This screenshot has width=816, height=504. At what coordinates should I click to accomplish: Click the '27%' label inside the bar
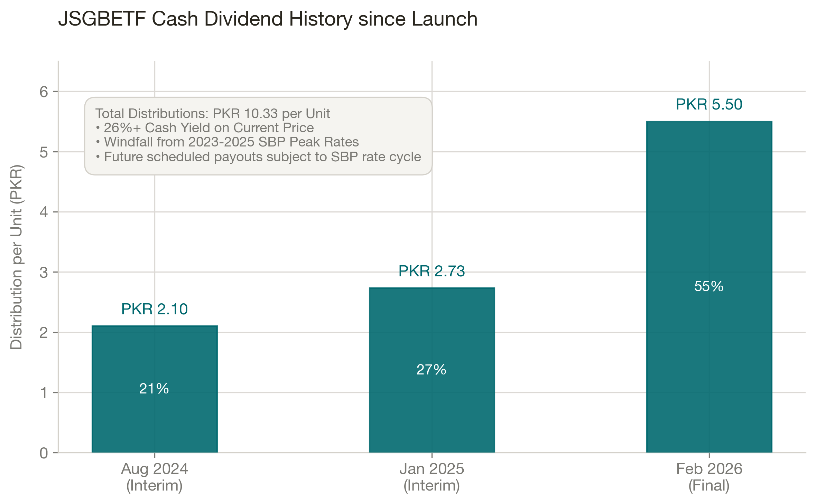[x=432, y=370]
